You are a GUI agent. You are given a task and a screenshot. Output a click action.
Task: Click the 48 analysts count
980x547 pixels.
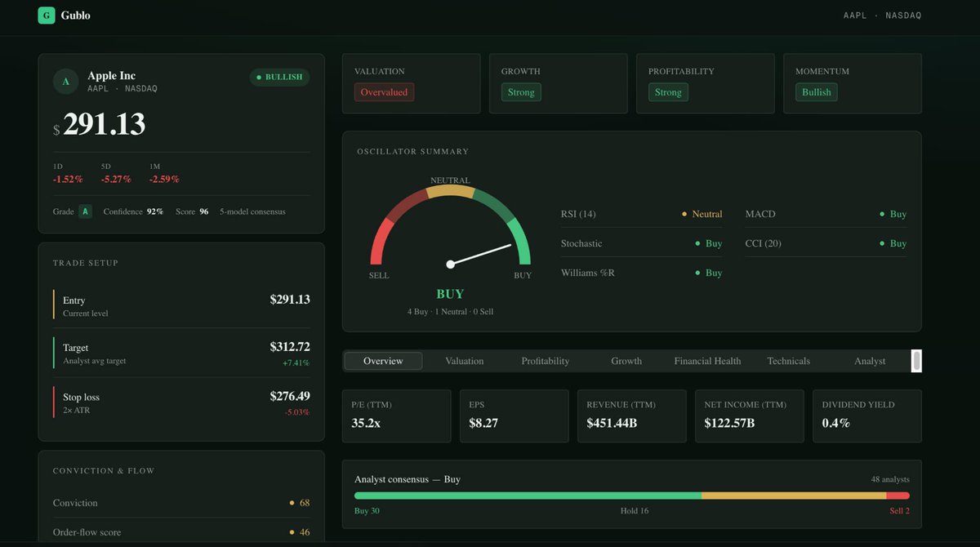(890, 479)
